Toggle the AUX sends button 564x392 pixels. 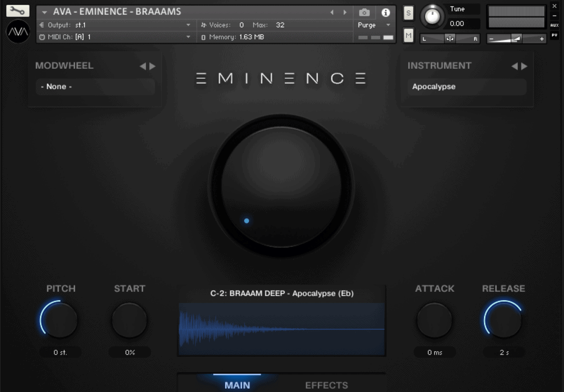(554, 25)
